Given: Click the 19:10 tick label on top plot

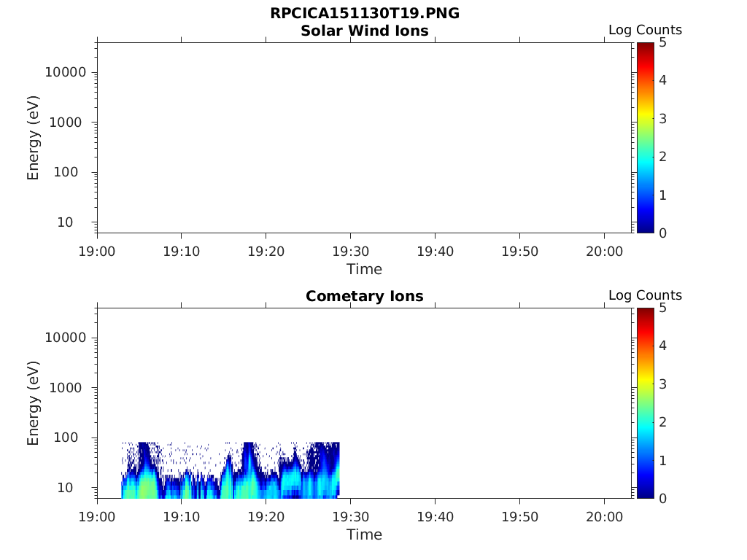Looking at the screenshot, I should [x=182, y=252].
